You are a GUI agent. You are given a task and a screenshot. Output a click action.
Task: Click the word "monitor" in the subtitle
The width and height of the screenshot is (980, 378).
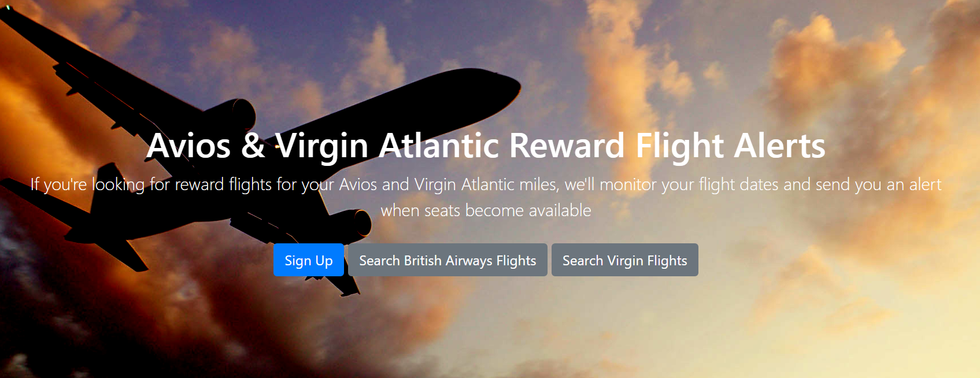[x=628, y=184]
